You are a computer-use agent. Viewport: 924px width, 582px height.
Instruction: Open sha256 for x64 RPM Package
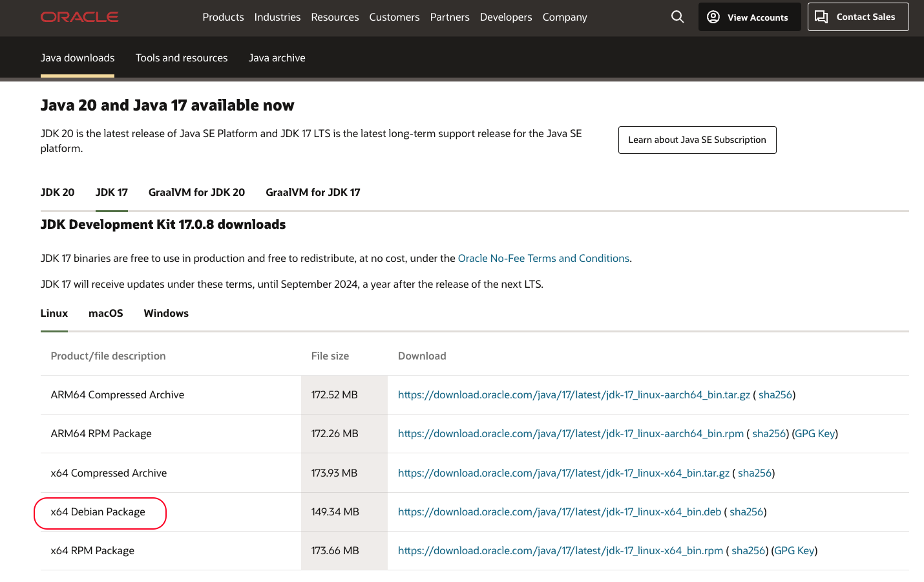pyautogui.click(x=748, y=550)
